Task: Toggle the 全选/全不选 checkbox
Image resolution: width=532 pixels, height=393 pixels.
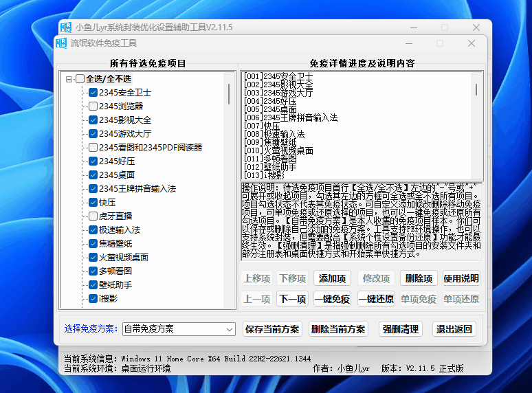Action: (x=80, y=79)
